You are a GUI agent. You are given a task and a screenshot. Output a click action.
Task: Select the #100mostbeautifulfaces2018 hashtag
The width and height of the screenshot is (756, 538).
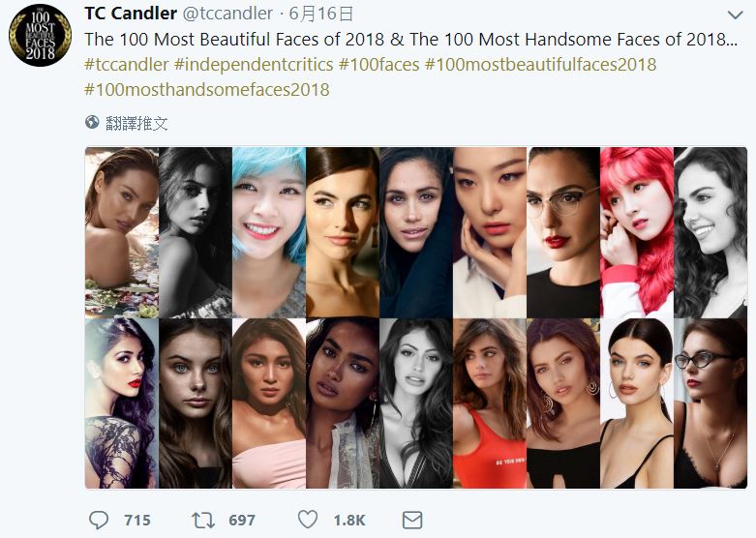point(540,65)
